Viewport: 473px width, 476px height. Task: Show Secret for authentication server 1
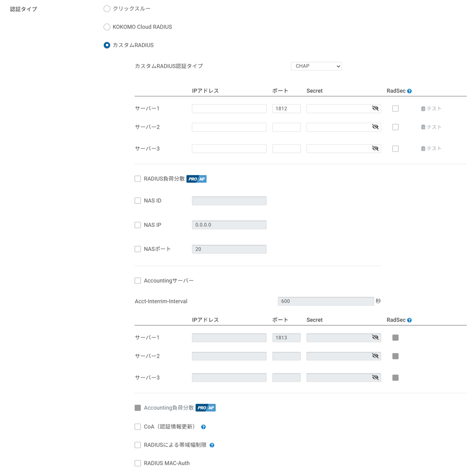tap(375, 108)
